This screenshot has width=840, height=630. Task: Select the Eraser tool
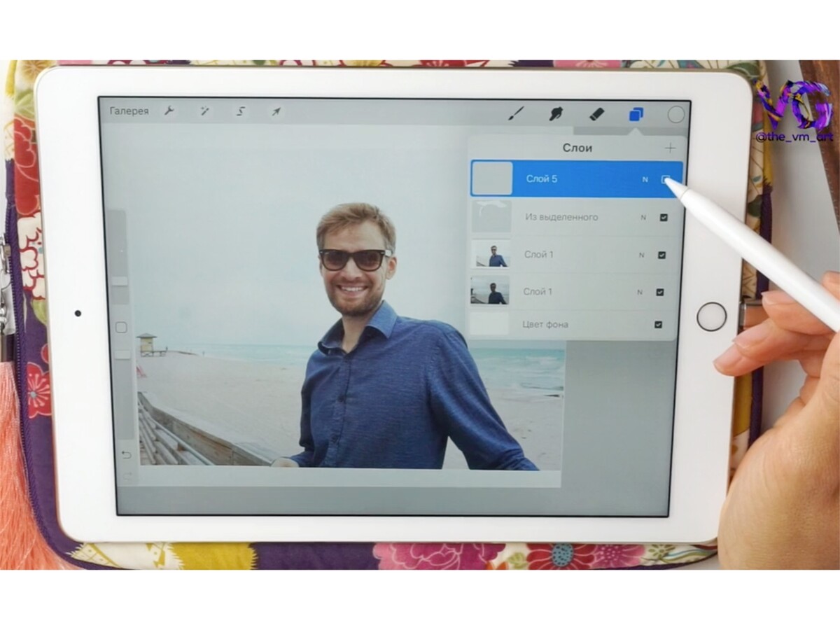pyautogui.click(x=596, y=113)
